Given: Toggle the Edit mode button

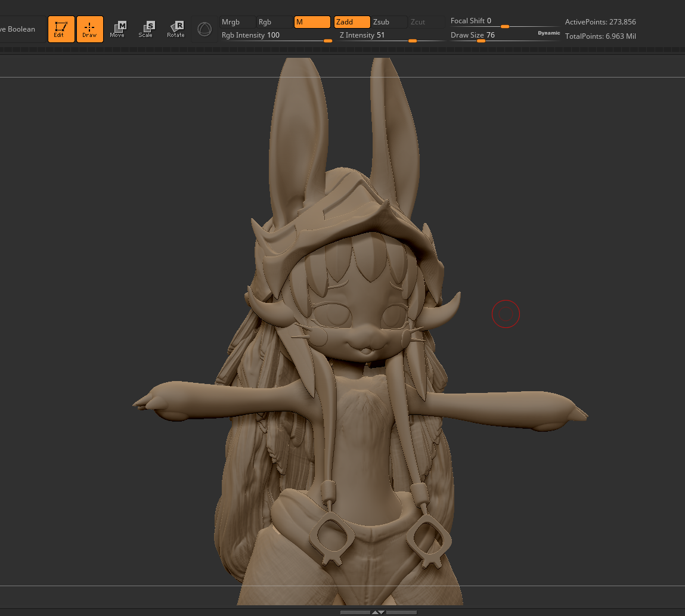Looking at the screenshot, I should pos(61,29).
